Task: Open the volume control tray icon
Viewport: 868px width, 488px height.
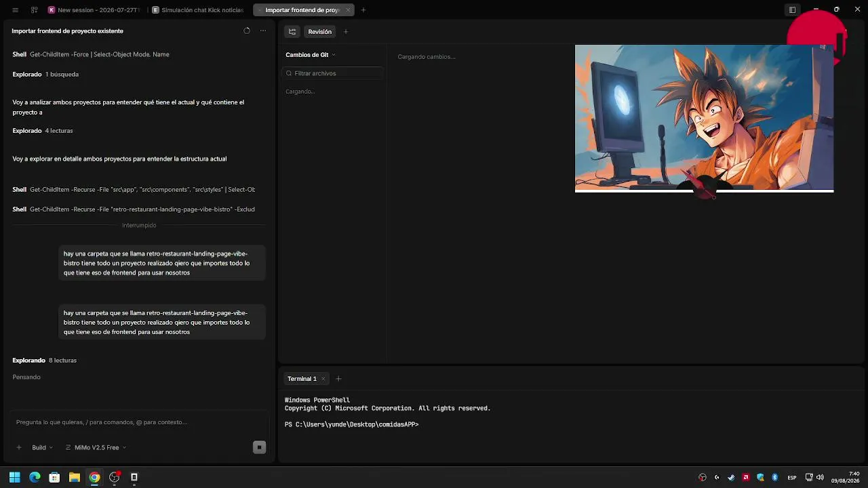Action: coord(821,477)
